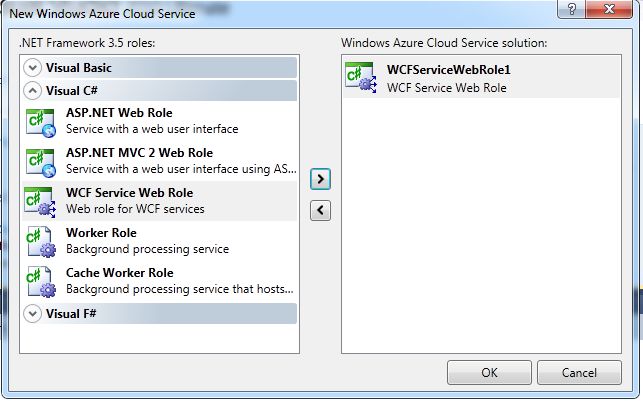The height and width of the screenshot is (401, 643).
Task: Collapse the Visual C# section chevron
Action: (32, 91)
